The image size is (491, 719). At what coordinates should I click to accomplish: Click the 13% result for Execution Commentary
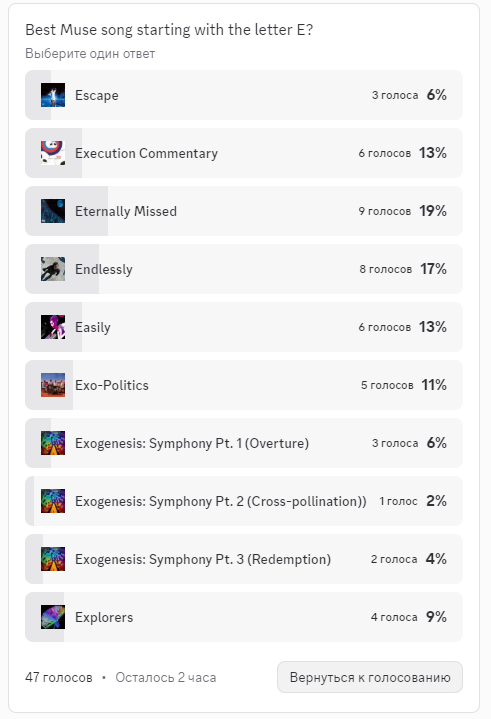(433, 153)
